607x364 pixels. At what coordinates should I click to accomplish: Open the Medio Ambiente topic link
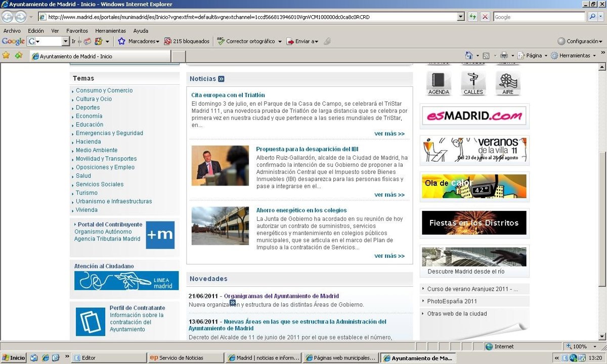[x=97, y=150]
